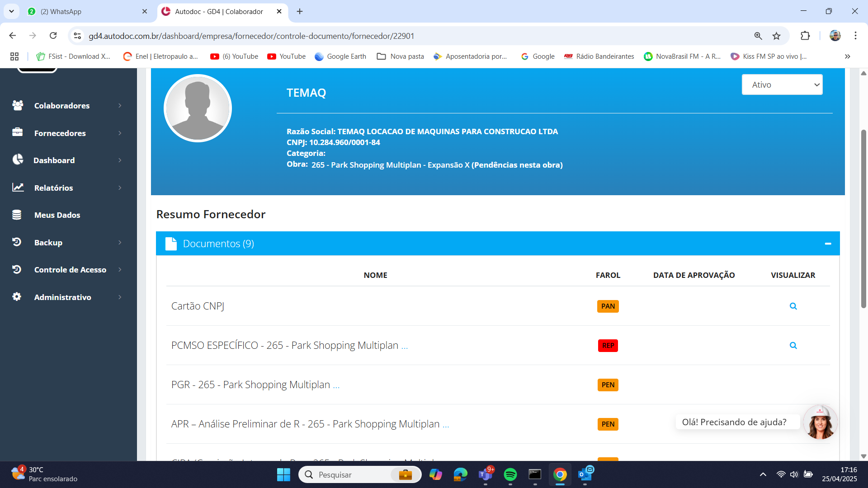Open the Cartão CNPJ document row
Image resolution: width=868 pixels, height=488 pixels.
(498, 306)
